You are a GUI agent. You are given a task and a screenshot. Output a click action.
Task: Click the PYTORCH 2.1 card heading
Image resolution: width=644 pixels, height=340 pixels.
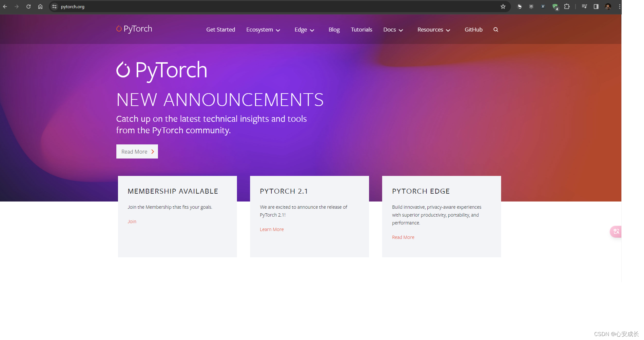284,191
